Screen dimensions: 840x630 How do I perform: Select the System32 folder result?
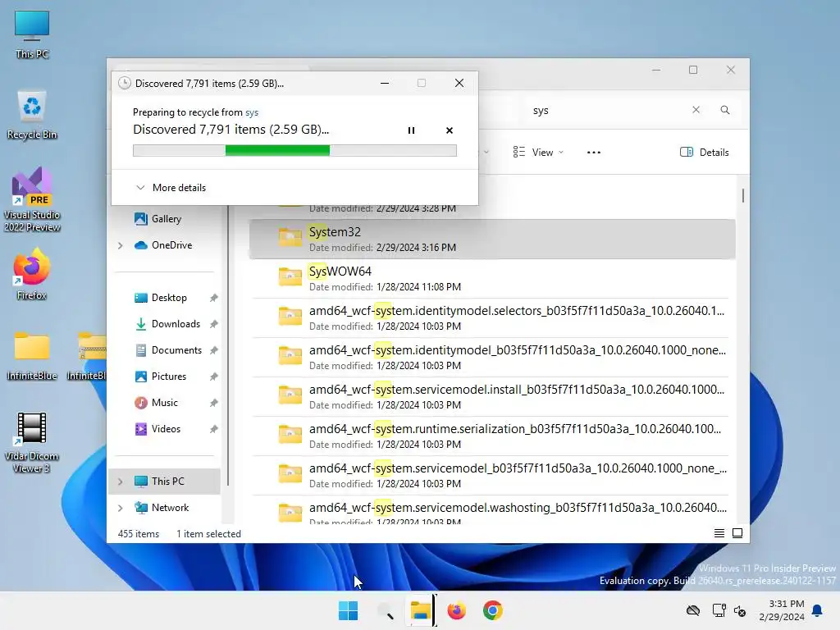tap(492, 239)
